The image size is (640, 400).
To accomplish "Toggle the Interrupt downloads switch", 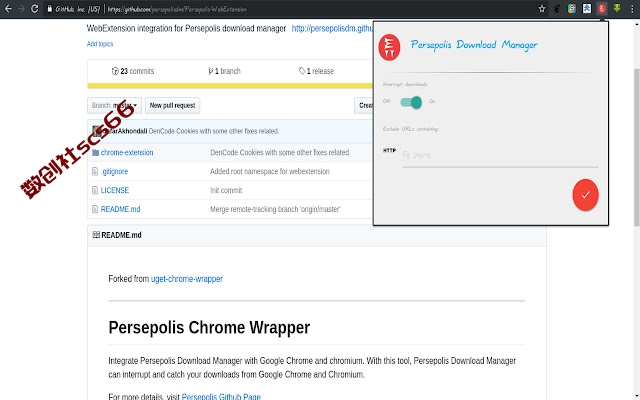I will point(411,102).
